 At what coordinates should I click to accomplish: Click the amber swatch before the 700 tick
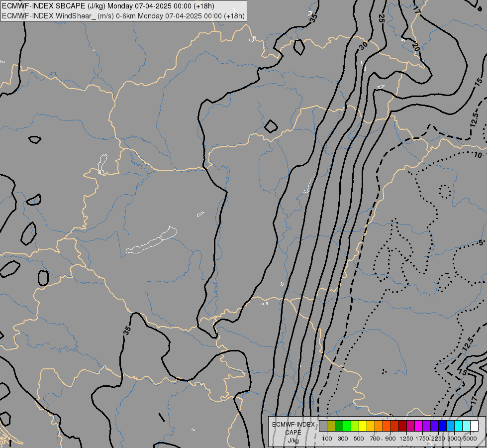tap(371, 426)
